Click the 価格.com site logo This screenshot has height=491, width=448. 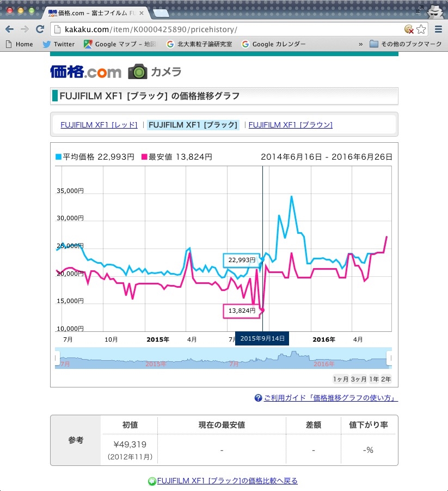85,72
